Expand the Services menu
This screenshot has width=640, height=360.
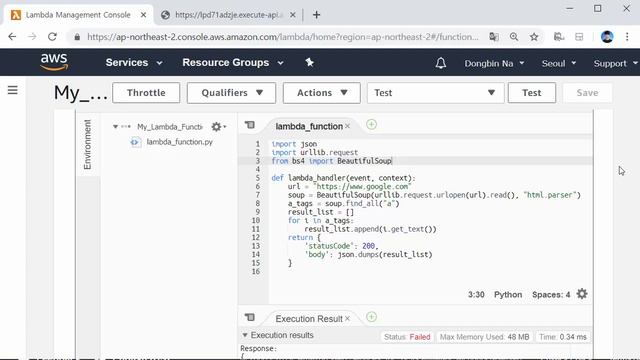point(134,62)
